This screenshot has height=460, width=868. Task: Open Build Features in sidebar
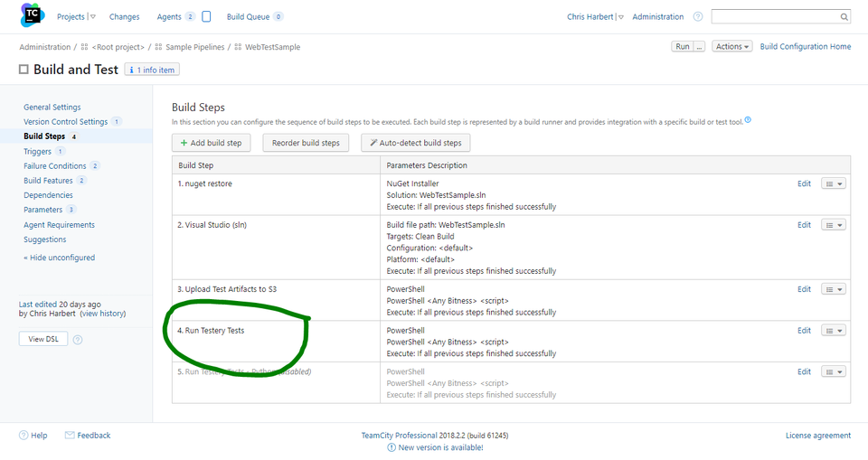48,181
